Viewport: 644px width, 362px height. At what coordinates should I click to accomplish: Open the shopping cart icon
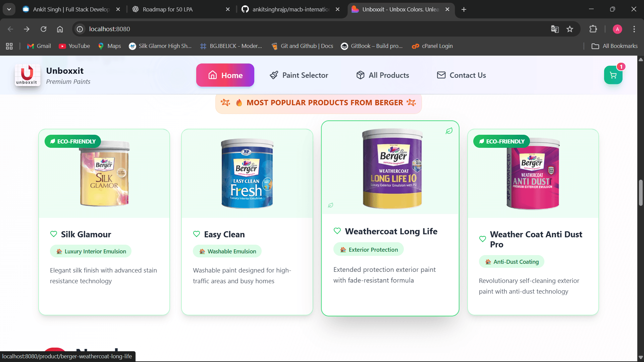pos(613,75)
